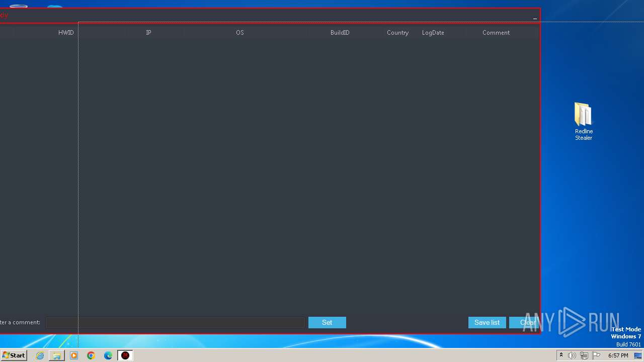The height and width of the screenshot is (362, 644).
Task: Open the taskbar clock showing 6:57 PM
Action: (618, 355)
